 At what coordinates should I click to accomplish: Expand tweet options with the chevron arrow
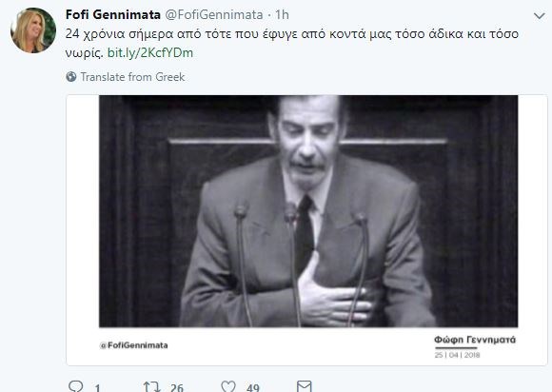pyautogui.click(x=539, y=16)
